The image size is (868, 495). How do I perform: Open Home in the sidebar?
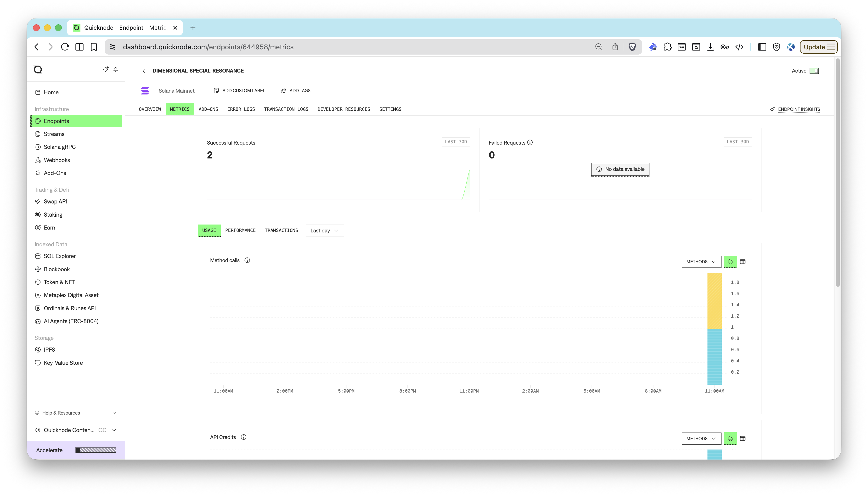point(76,92)
